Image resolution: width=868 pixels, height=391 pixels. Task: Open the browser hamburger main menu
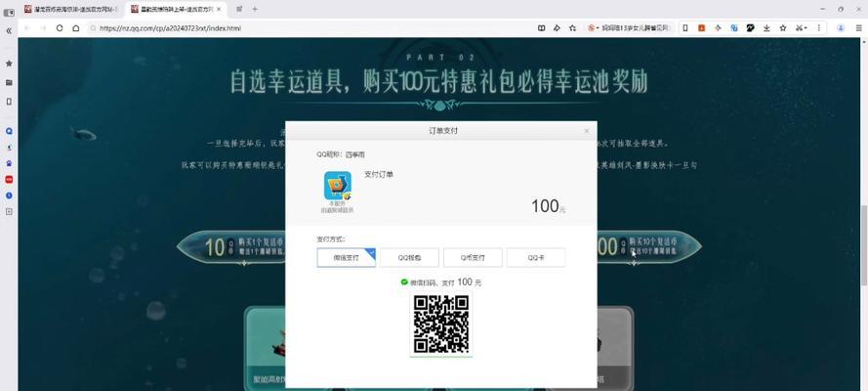[x=859, y=27]
